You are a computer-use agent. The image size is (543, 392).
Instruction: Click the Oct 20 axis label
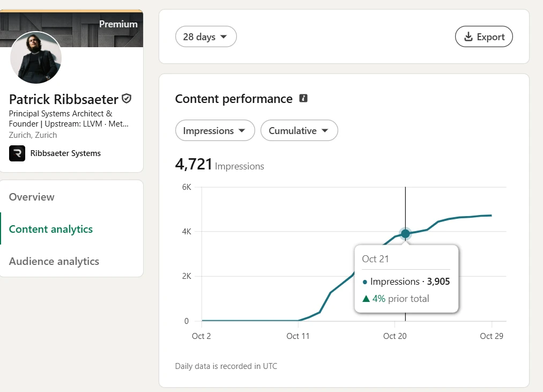395,336
